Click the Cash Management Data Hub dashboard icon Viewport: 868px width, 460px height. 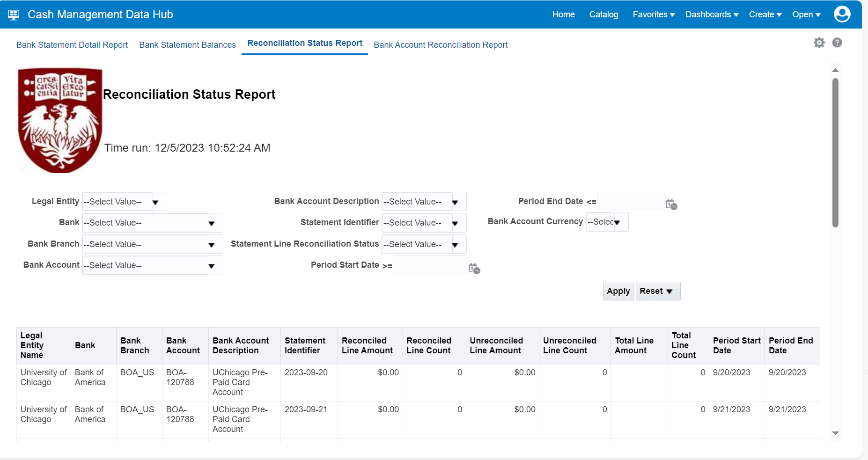click(x=14, y=15)
